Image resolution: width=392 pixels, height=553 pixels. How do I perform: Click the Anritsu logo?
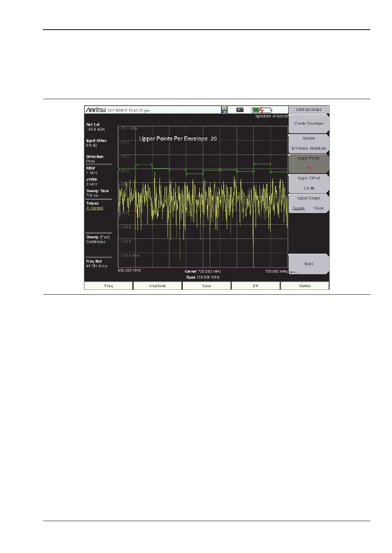(96, 110)
